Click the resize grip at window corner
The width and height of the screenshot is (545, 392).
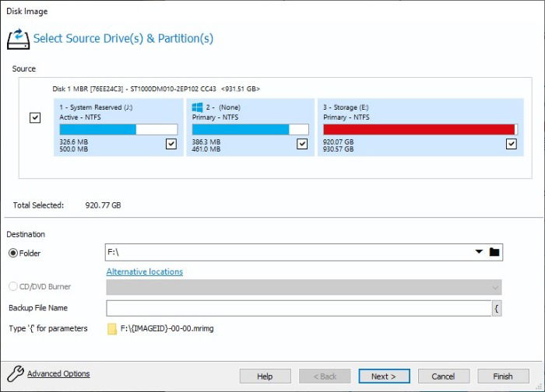coord(540,387)
